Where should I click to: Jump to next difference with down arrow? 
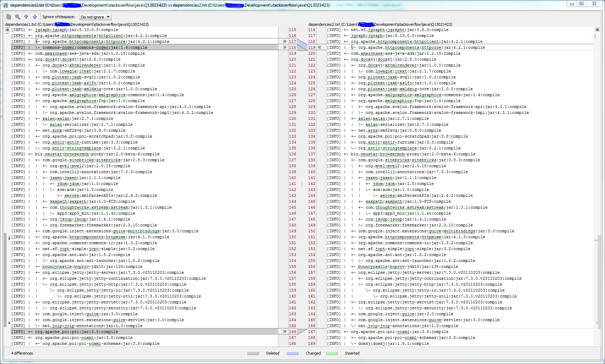(35, 17)
